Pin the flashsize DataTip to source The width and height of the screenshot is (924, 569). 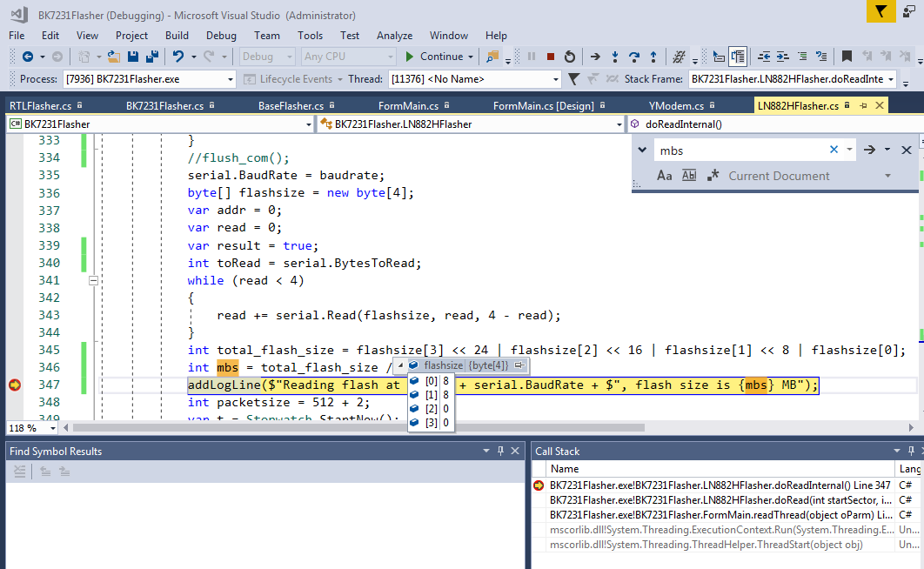tap(519, 365)
